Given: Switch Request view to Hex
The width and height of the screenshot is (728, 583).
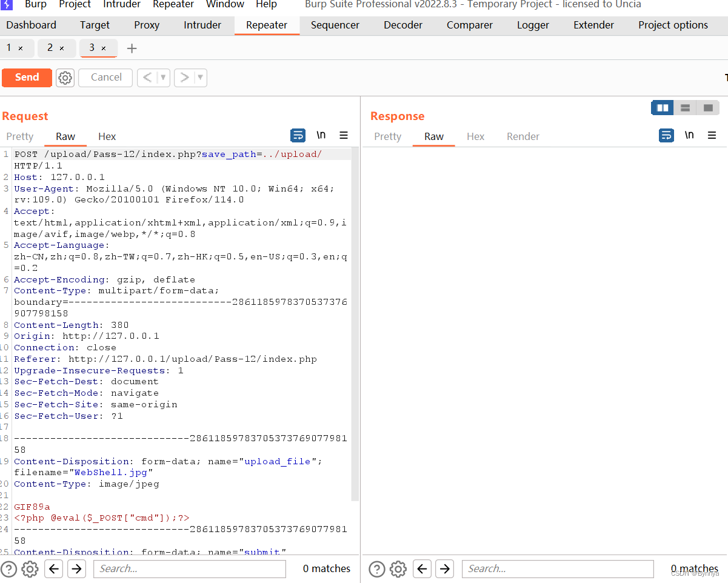Looking at the screenshot, I should (107, 136).
